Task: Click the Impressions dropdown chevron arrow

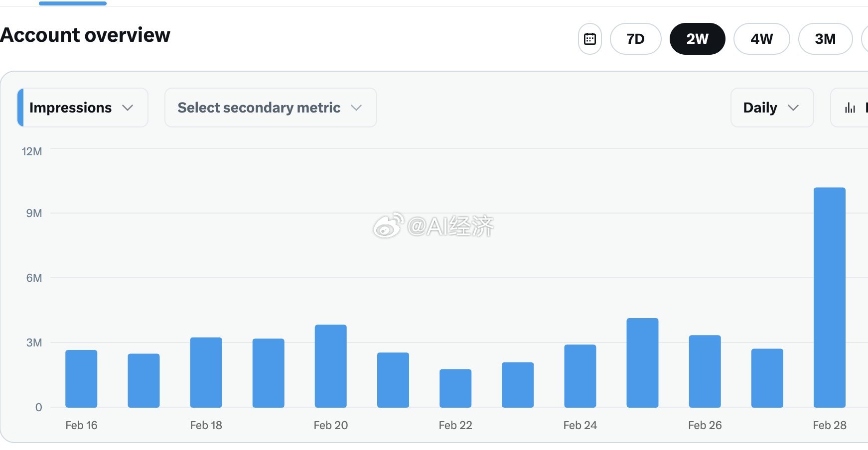Action: (x=128, y=108)
